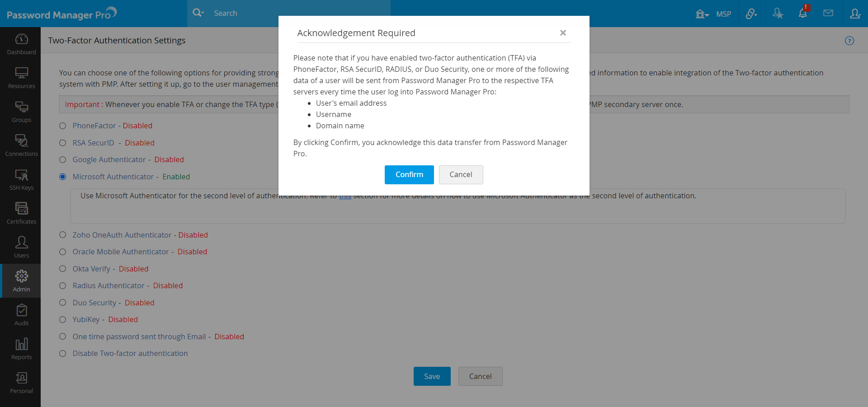Screen dimensions: 868x407
Task: Go to Connections sidebar icon
Action: [21, 145]
